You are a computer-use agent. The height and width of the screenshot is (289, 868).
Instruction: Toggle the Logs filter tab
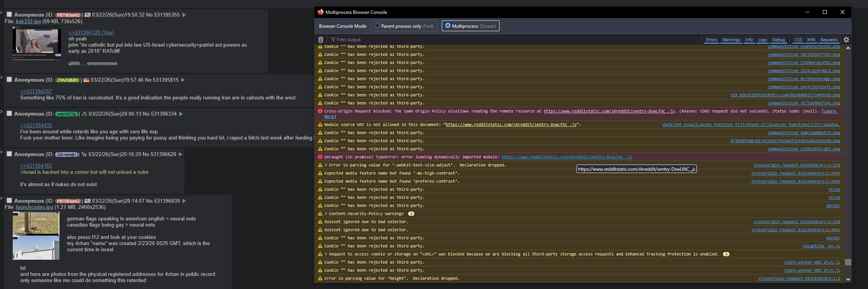pos(762,40)
